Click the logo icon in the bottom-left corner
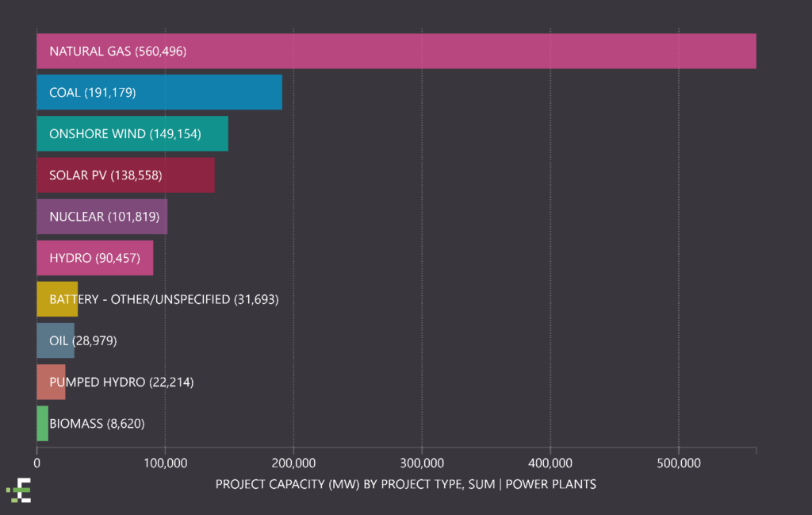This screenshot has width=812, height=515. pos(20,491)
